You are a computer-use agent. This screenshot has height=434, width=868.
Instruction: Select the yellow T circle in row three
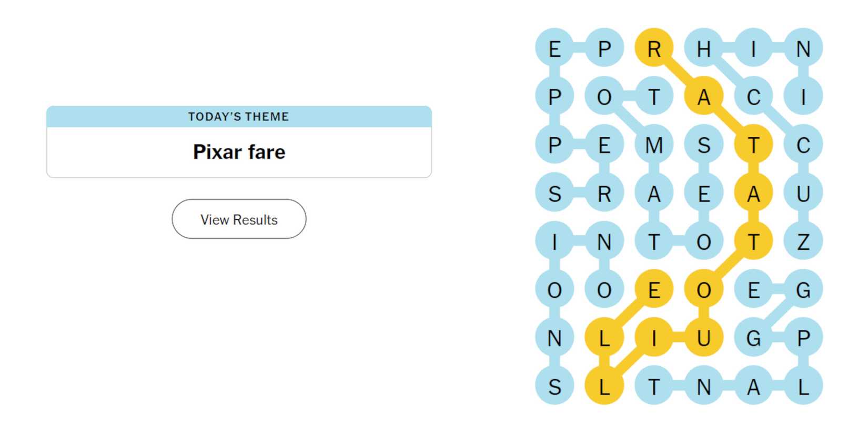[x=753, y=144]
